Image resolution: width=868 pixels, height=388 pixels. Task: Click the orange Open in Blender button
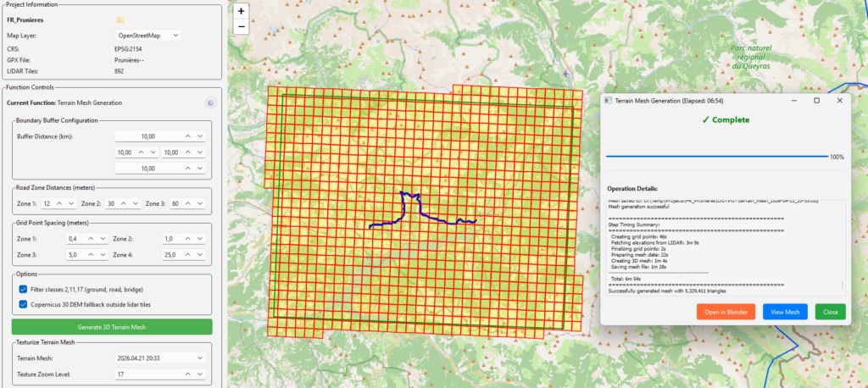(726, 312)
